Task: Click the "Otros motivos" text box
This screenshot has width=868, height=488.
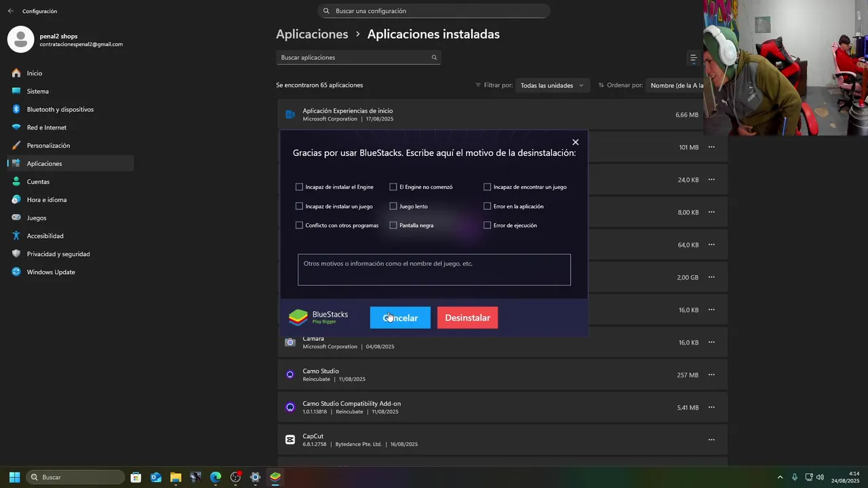Action: 434,270
